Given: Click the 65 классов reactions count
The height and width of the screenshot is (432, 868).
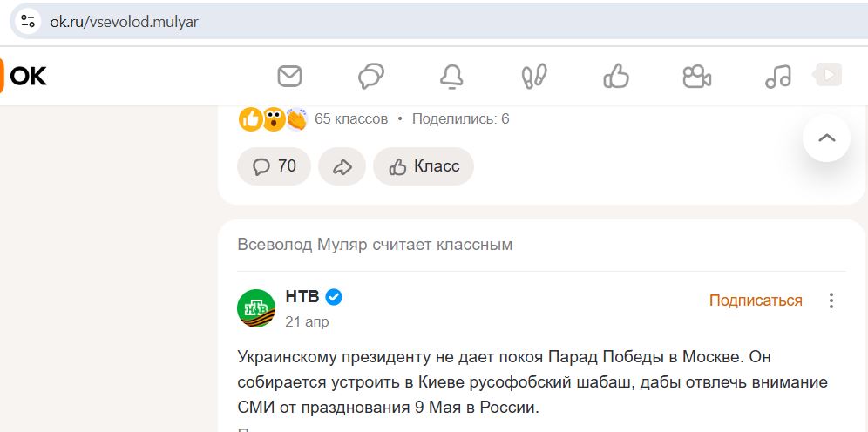Looking at the screenshot, I should point(351,119).
